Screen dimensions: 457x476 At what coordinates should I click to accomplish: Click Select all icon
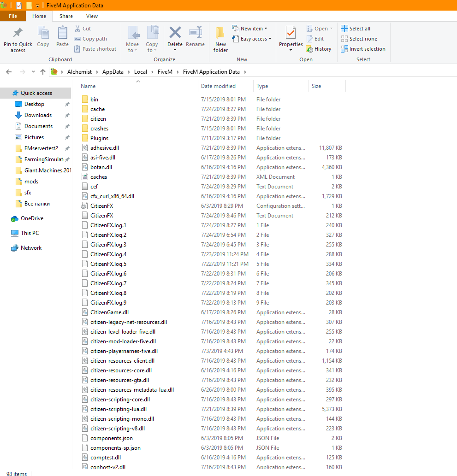click(344, 29)
